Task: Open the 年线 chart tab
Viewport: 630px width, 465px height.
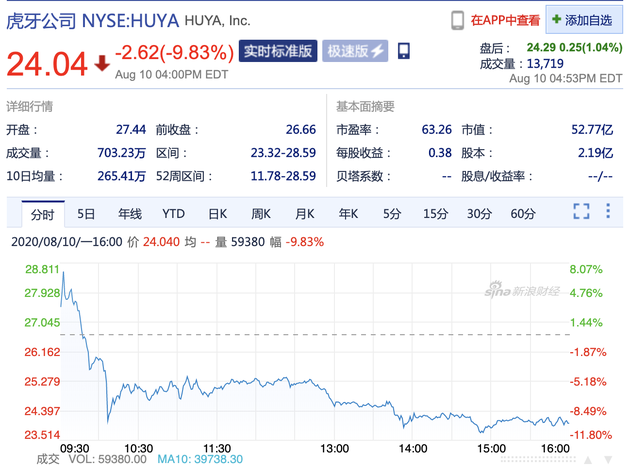Action: tap(129, 214)
